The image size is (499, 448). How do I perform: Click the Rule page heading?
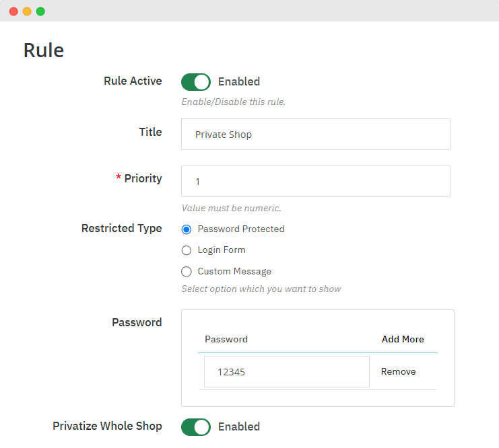click(44, 50)
